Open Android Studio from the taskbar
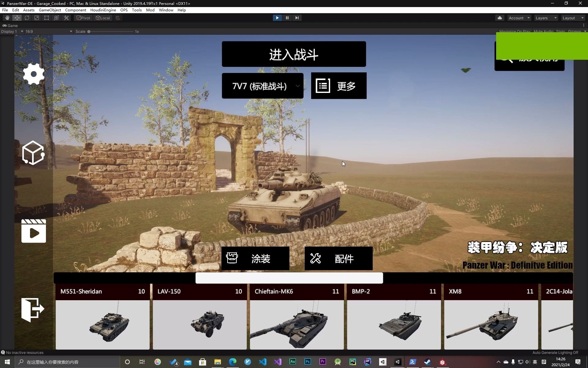 [338, 362]
